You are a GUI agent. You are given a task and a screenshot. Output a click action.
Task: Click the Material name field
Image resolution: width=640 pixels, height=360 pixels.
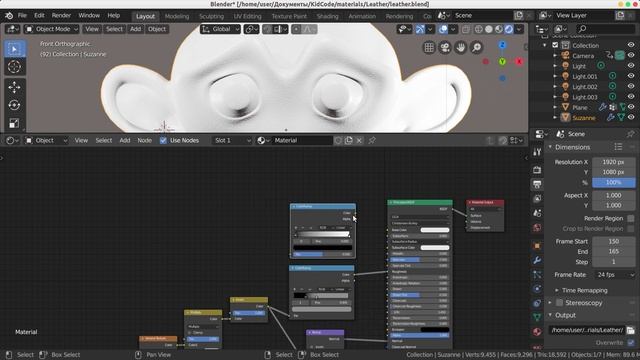tap(302, 140)
